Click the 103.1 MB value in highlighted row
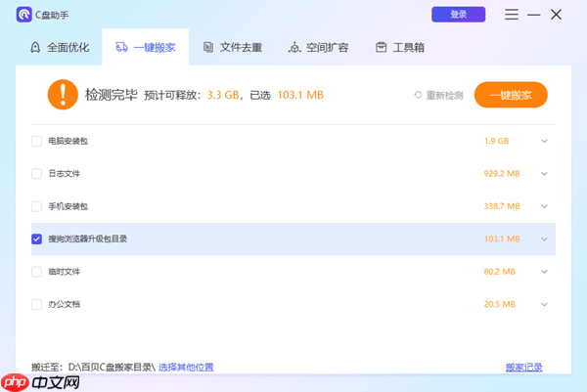 (x=502, y=240)
